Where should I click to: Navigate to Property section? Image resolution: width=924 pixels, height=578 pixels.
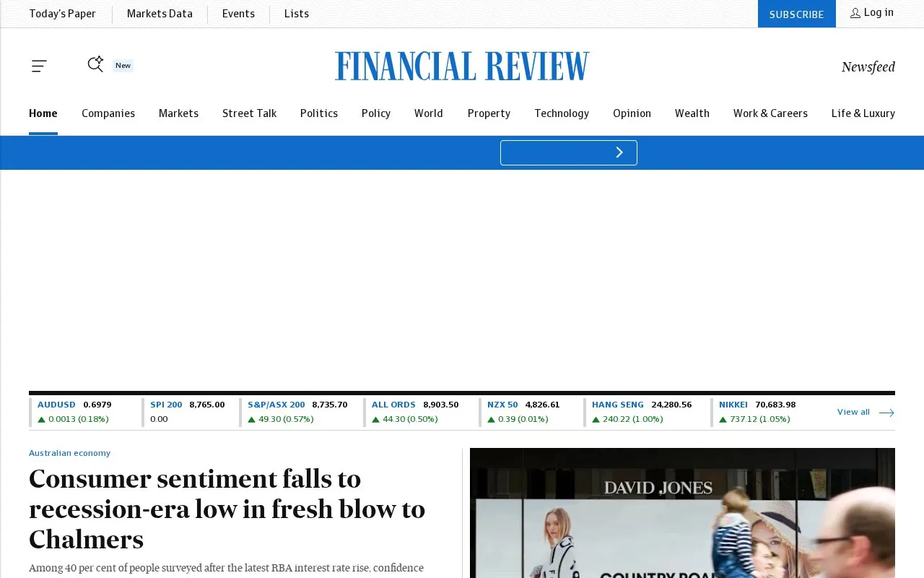(489, 113)
